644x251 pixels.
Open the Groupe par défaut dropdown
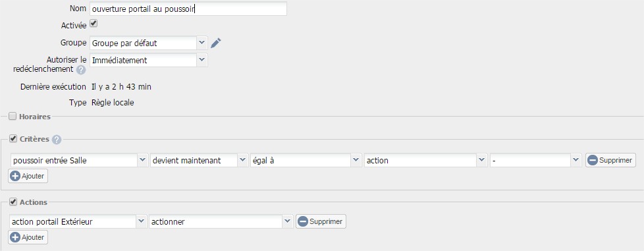[x=149, y=43]
